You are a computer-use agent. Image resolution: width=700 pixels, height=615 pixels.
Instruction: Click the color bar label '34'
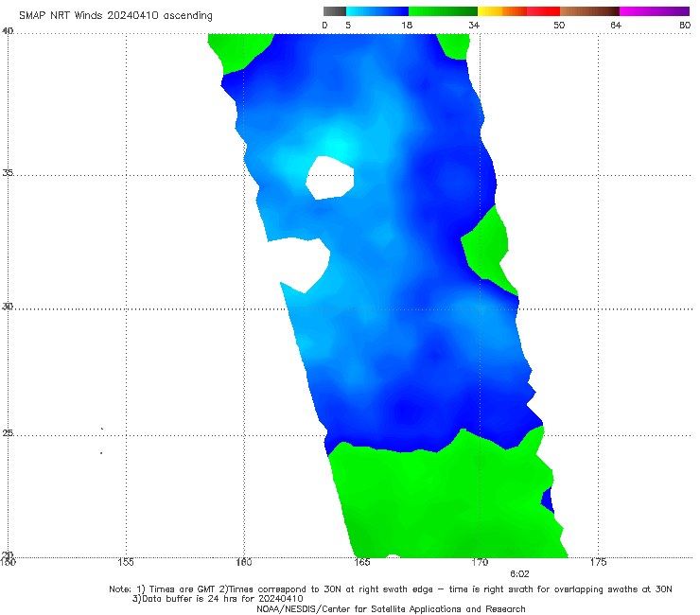pos(474,25)
